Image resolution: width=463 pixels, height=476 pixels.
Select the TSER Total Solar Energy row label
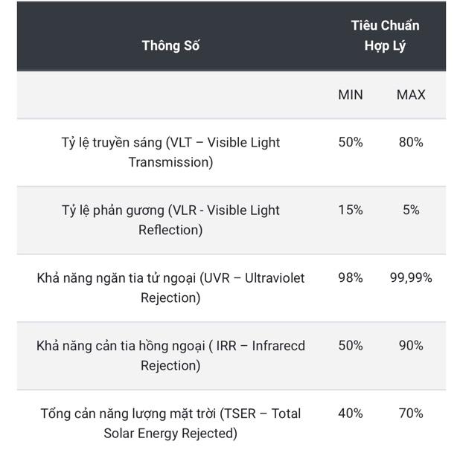pos(170,423)
